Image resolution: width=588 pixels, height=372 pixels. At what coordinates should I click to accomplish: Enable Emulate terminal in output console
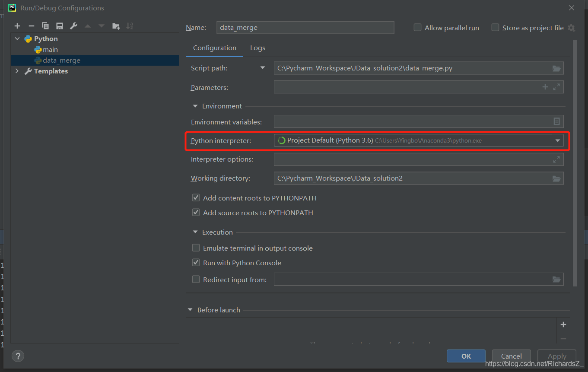(196, 248)
